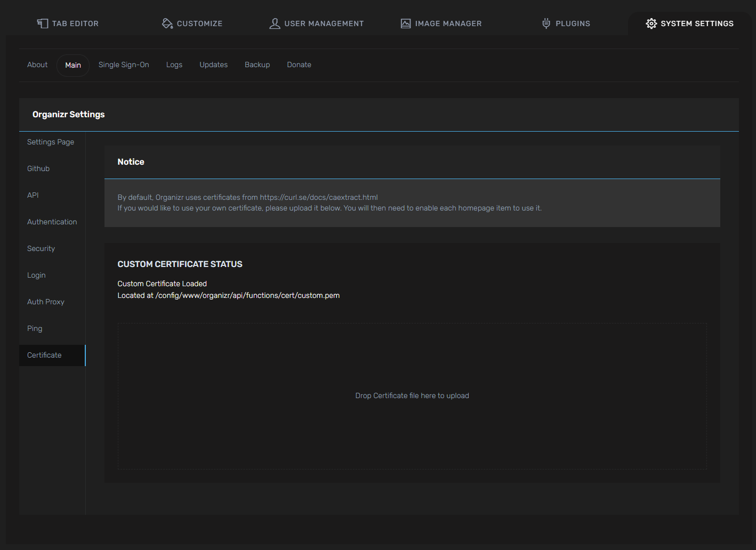
Task: Switch to the About tab
Action: (x=37, y=64)
